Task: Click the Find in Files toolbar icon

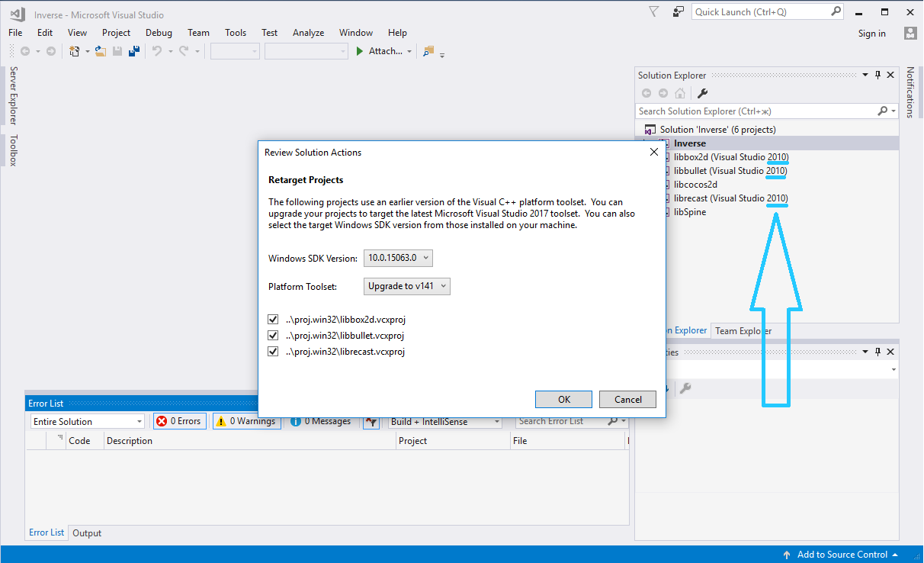Action: [x=428, y=51]
